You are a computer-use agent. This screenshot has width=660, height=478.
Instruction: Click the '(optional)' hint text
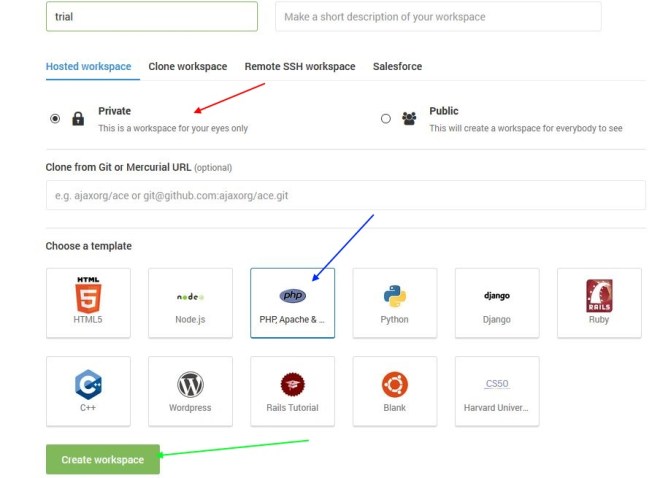[213, 167]
